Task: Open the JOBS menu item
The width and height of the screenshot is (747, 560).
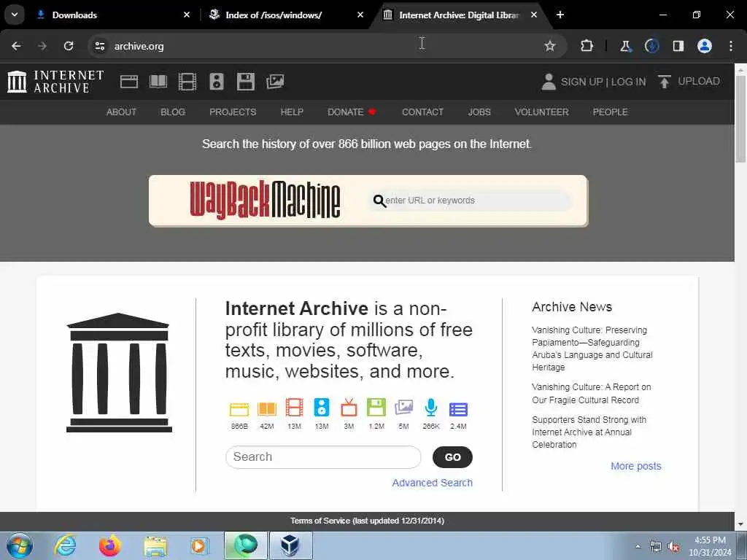Action: point(479,112)
